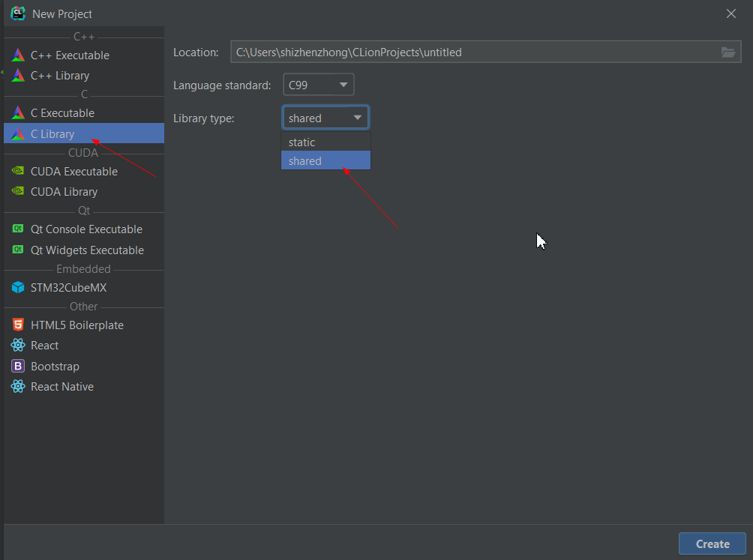
Task: Choose HTML5 Boilerplate template
Action: coord(84,325)
